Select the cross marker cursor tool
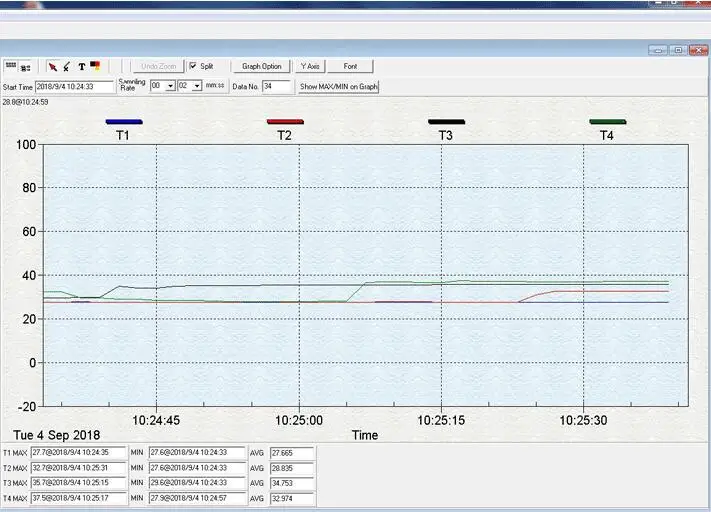Screen dimensions: 711x512 click(67, 67)
